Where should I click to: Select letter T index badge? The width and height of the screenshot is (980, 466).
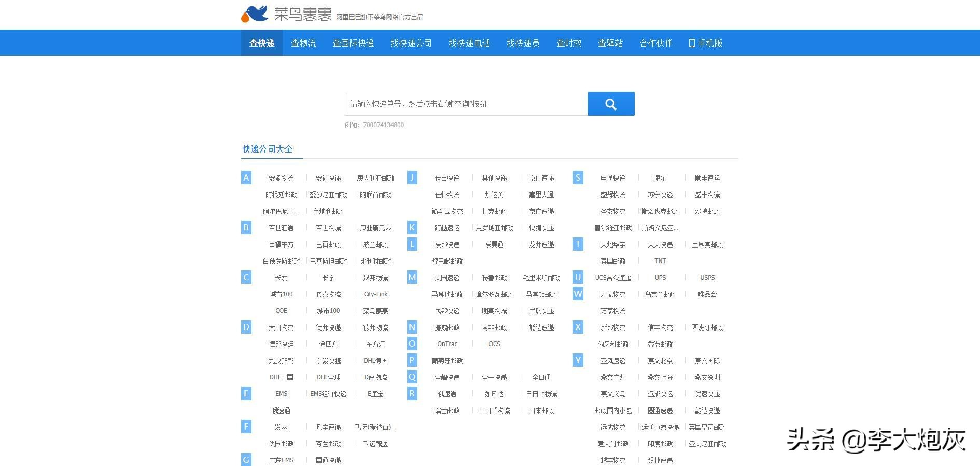click(x=578, y=244)
